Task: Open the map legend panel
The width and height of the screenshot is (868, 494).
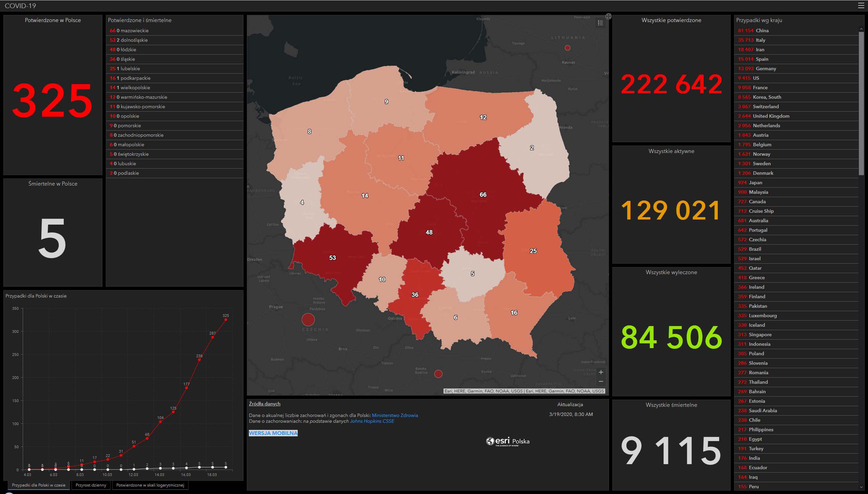Action: click(600, 23)
